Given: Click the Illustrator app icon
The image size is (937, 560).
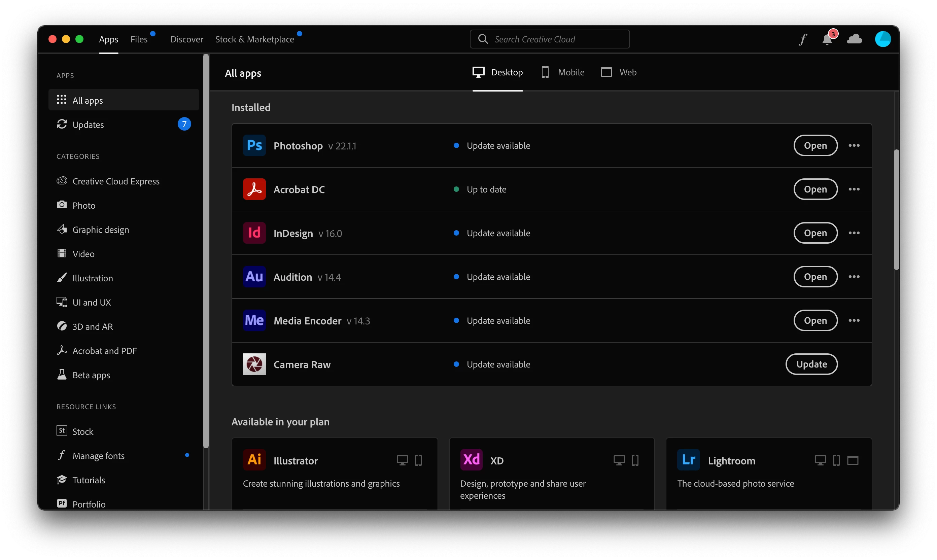Looking at the screenshot, I should (x=254, y=460).
